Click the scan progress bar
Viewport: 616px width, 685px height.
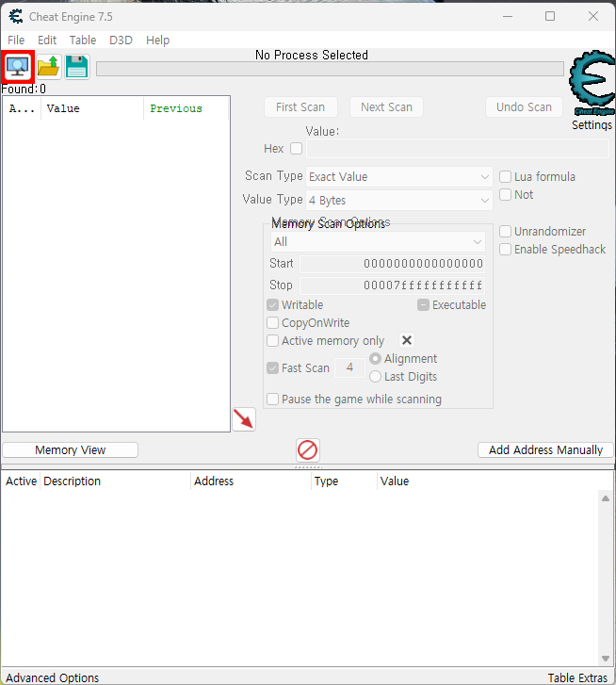pyautogui.click(x=330, y=69)
